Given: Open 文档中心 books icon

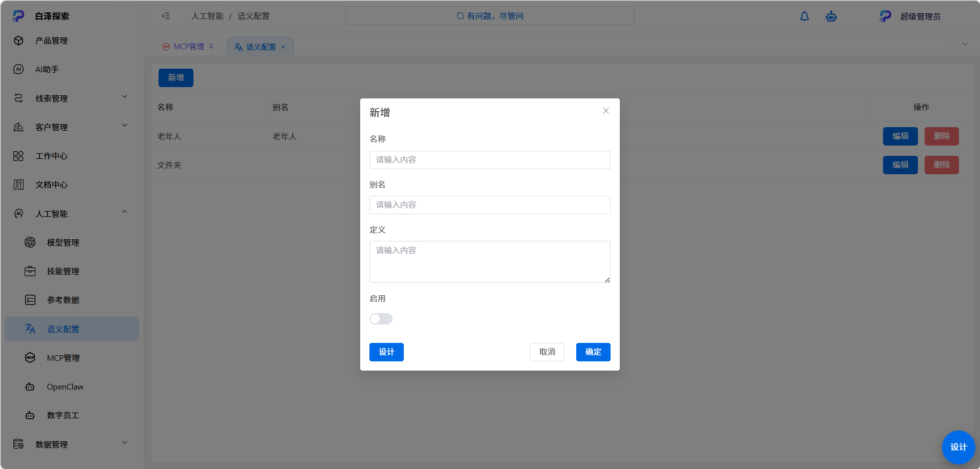Looking at the screenshot, I should (x=18, y=185).
